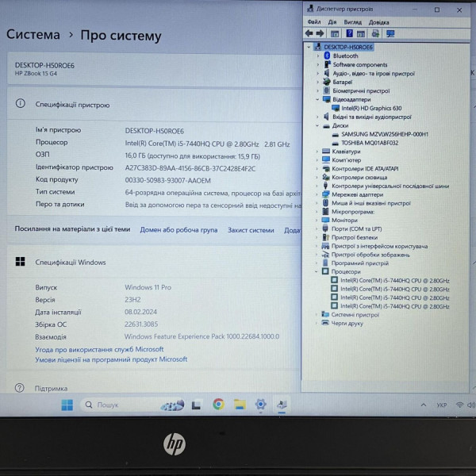Select the Клавіатури keyboard icon

click(326, 152)
